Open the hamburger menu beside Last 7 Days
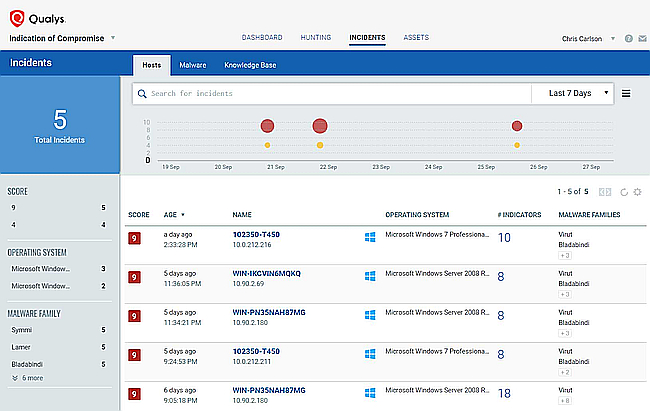 (x=626, y=94)
